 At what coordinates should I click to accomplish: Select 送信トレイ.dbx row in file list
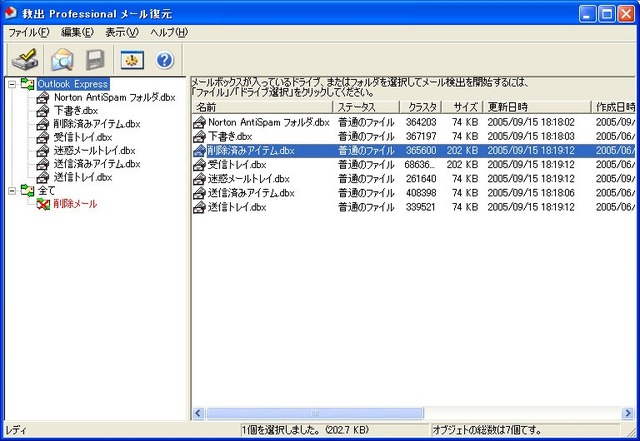(x=413, y=207)
